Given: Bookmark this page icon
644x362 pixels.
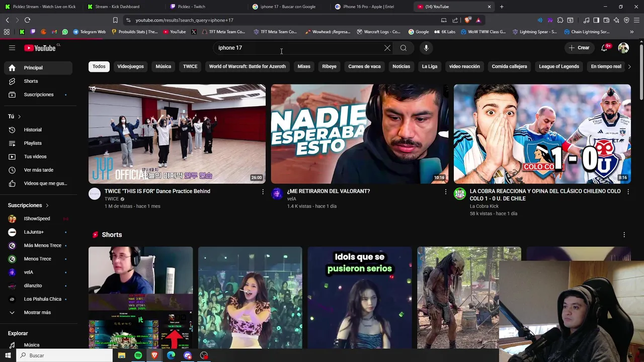Looking at the screenshot, I should [x=115, y=20].
